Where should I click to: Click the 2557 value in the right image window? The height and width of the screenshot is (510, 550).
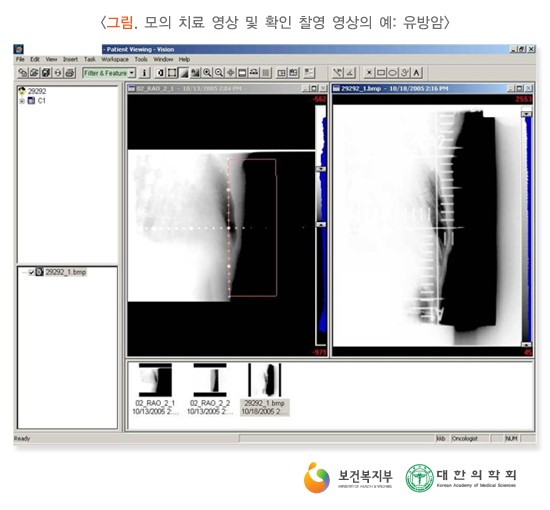524,99
